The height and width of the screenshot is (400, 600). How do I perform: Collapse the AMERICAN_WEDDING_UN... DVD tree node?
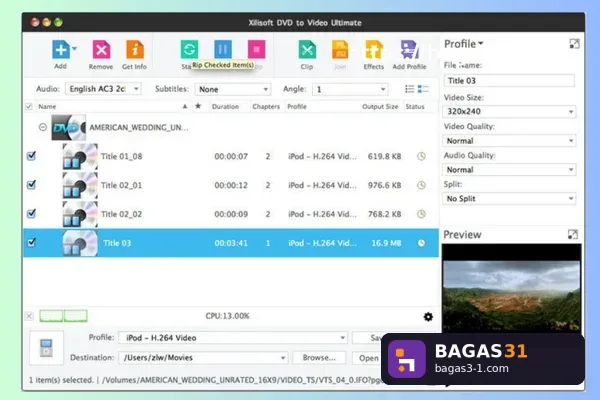tap(43, 127)
